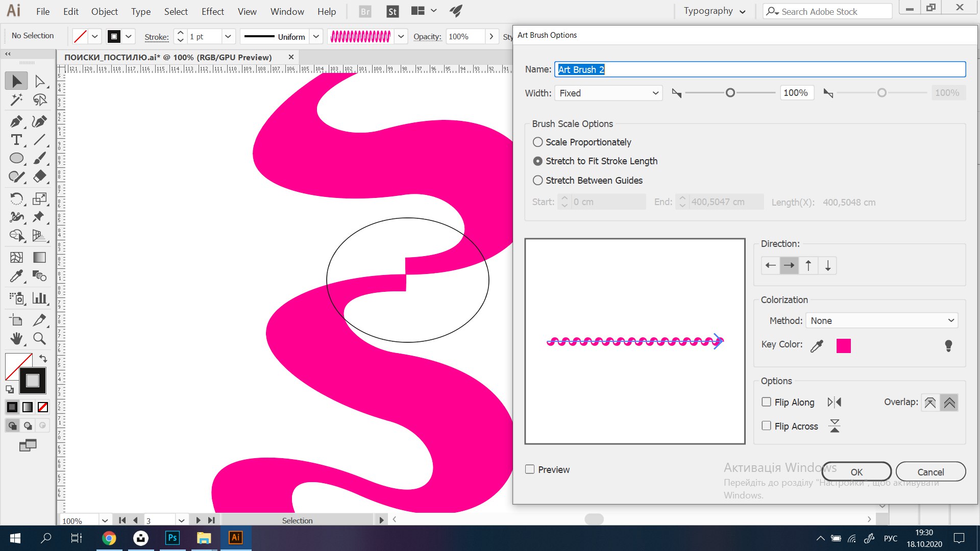Enable the Preview checkbox
This screenshot has width=980, height=551.
click(530, 469)
